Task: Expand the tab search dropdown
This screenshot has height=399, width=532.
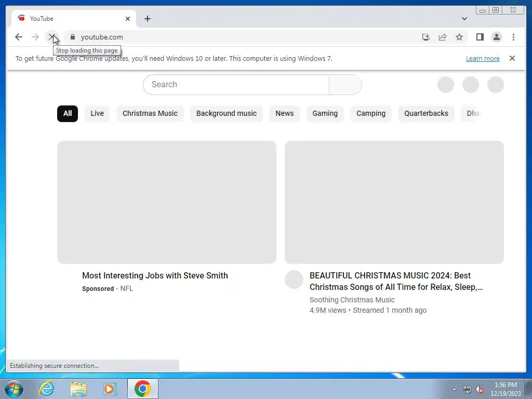Action: click(464, 19)
